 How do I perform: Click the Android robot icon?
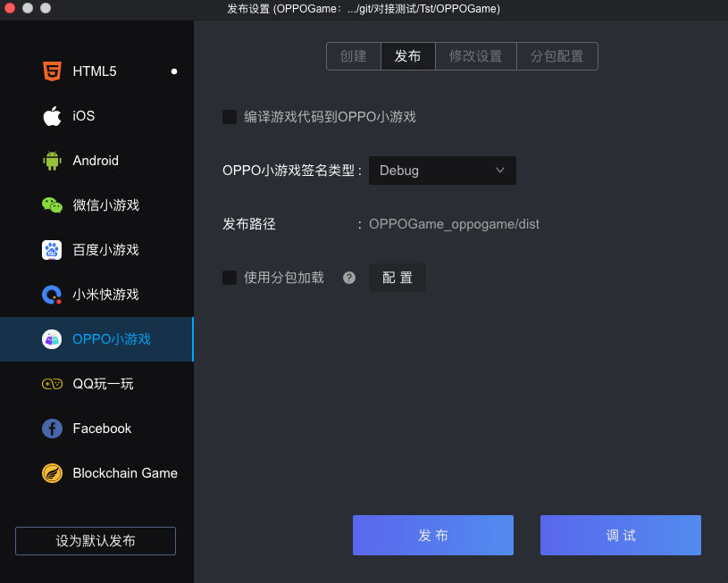click(52, 161)
